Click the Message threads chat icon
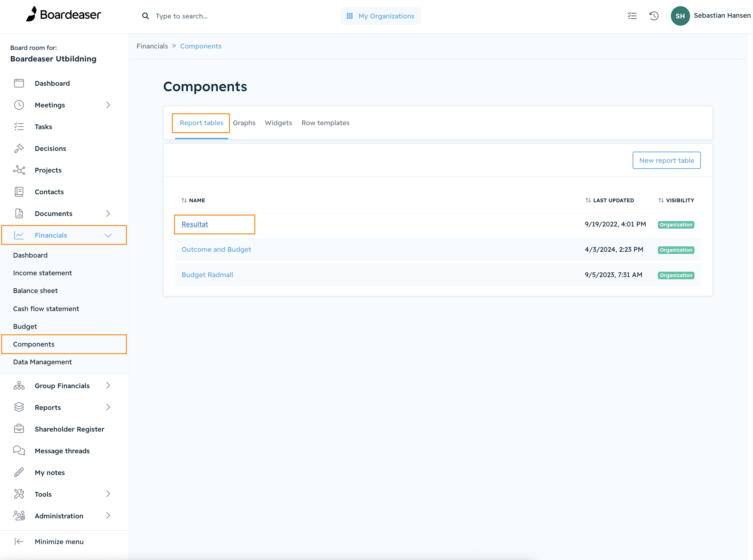 [x=19, y=451]
